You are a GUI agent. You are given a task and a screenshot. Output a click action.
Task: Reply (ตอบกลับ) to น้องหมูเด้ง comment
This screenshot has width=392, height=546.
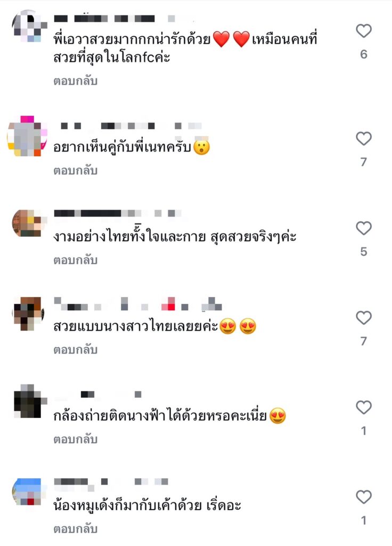(x=76, y=529)
